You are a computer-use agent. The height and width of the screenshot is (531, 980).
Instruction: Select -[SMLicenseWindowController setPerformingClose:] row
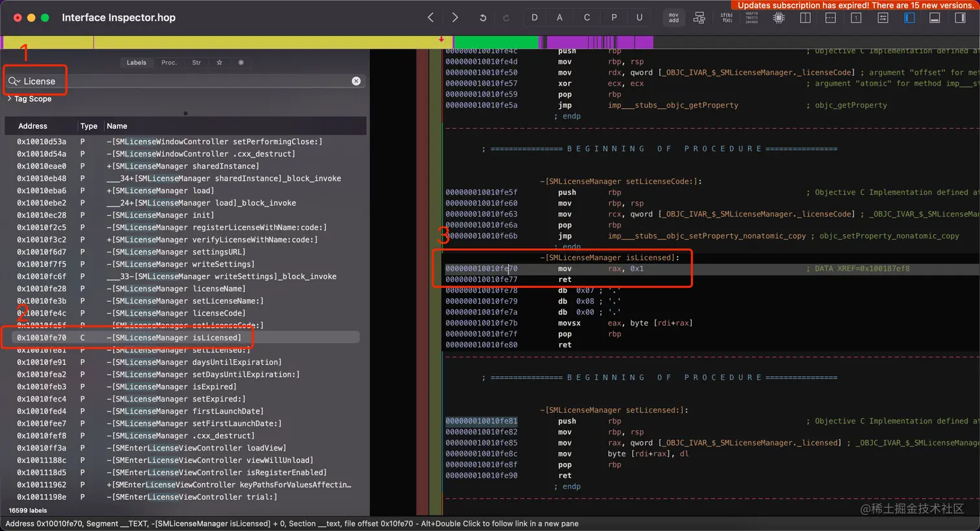(x=185, y=141)
